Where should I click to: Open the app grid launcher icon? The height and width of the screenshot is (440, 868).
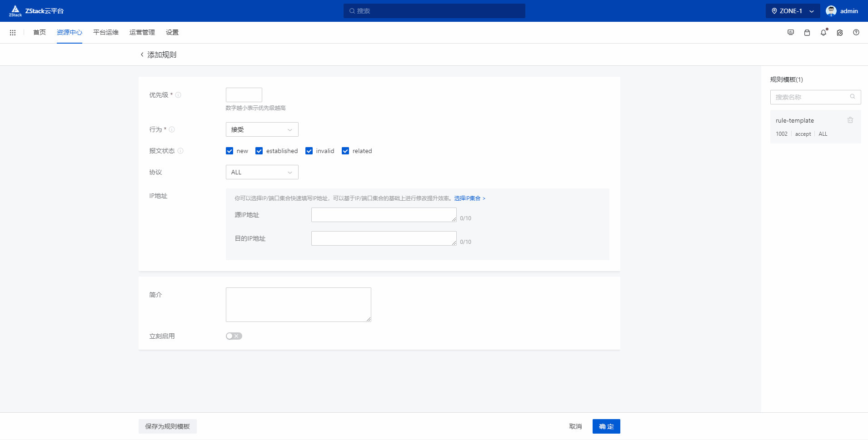click(x=13, y=33)
